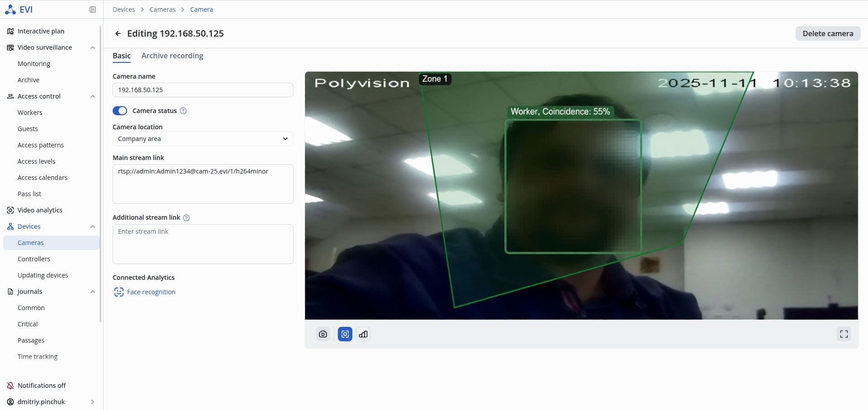Click the sidebar vertical scrollbar

[100, 174]
